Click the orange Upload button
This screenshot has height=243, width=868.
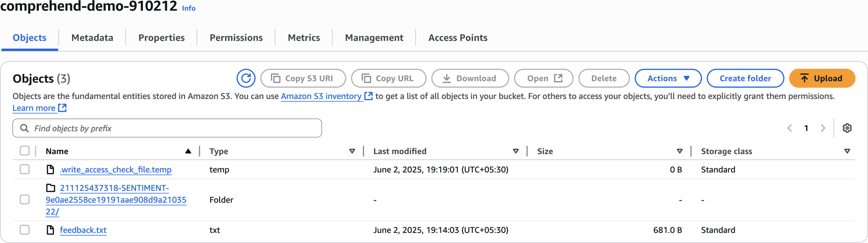822,78
